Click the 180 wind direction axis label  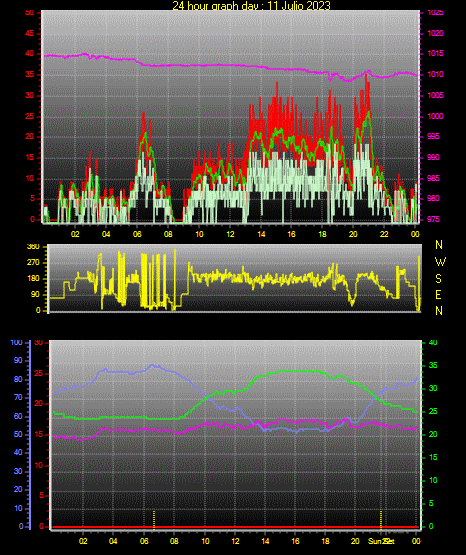click(x=33, y=279)
